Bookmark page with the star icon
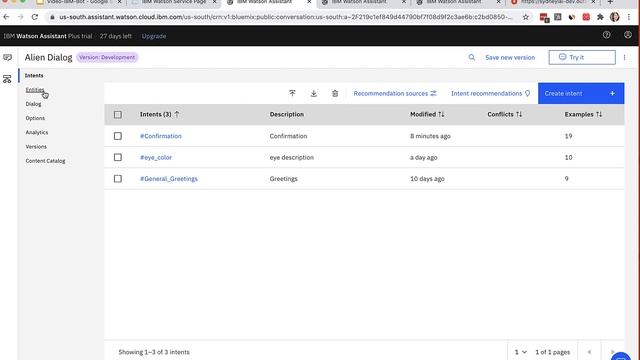 pos(526,17)
